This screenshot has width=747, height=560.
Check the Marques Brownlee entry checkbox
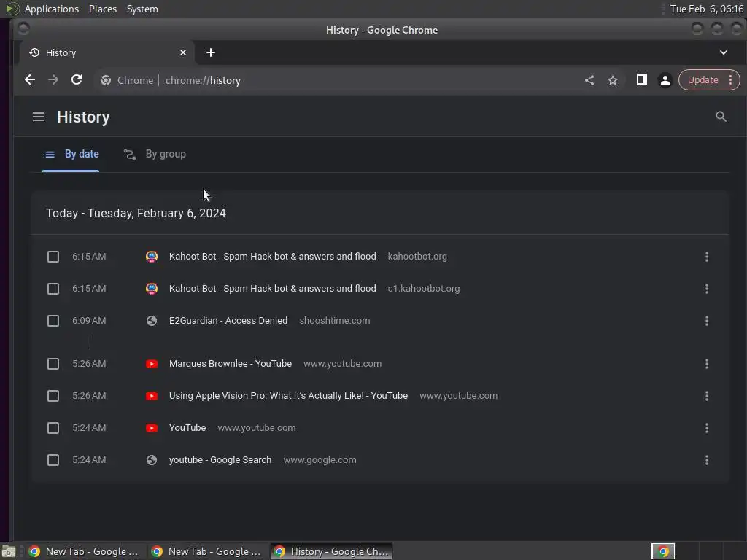[x=53, y=364]
